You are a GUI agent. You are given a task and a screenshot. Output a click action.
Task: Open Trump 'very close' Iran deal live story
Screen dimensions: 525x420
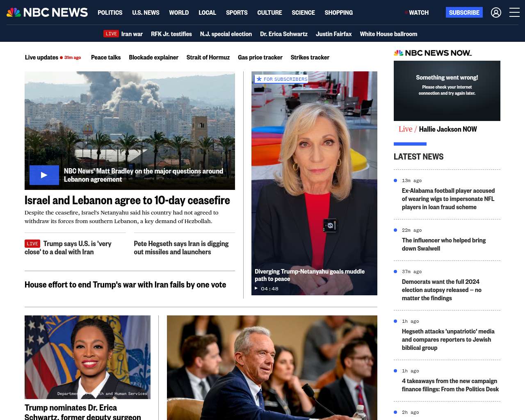pyautogui.click(x=68, y=248)
